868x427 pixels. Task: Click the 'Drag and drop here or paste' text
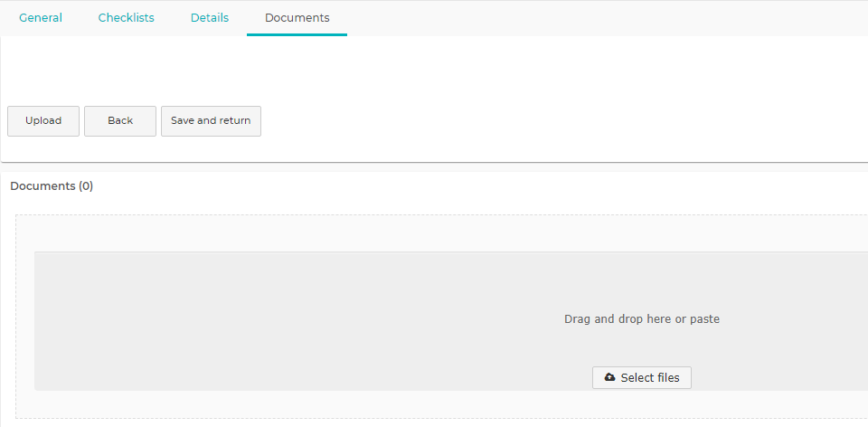coord(642,319)
